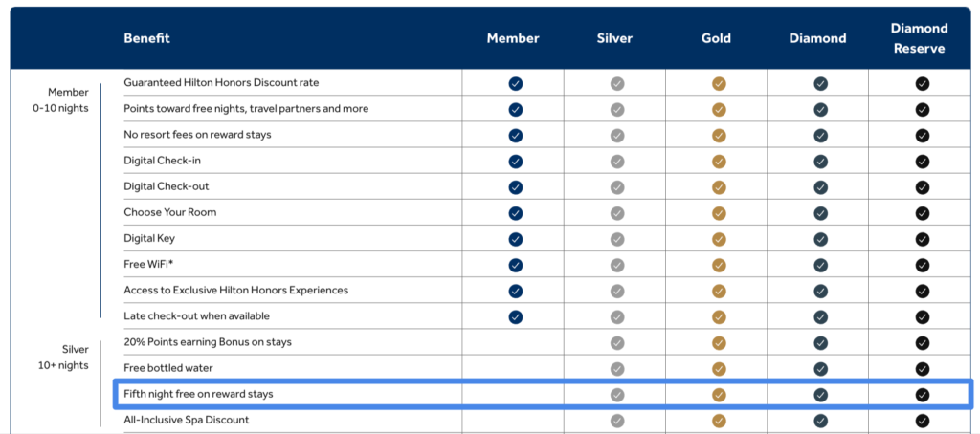Select 'Late check-out when available' text

point(197,316)
